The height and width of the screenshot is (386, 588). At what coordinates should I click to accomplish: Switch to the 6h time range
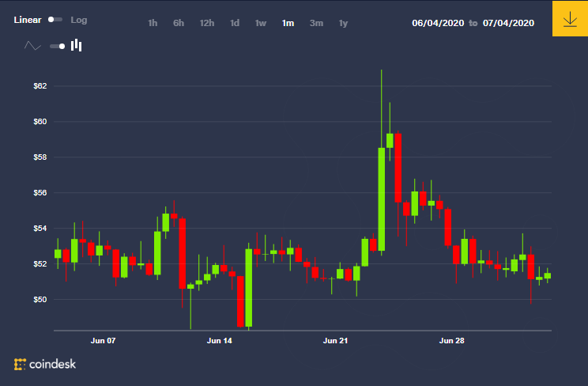(179, 23)
